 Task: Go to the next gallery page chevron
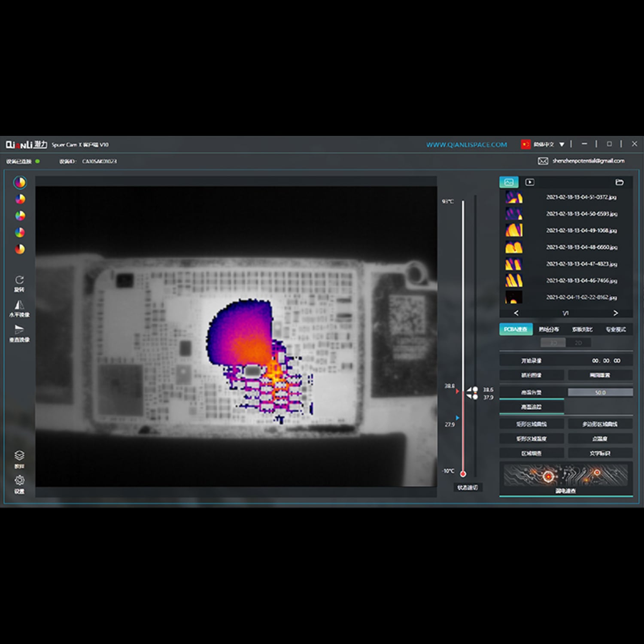point(616,313)
